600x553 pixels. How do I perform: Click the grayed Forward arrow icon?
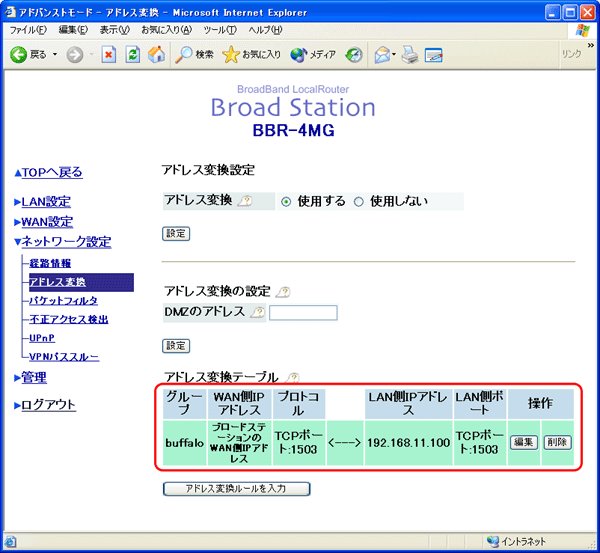tap(75, 55)
